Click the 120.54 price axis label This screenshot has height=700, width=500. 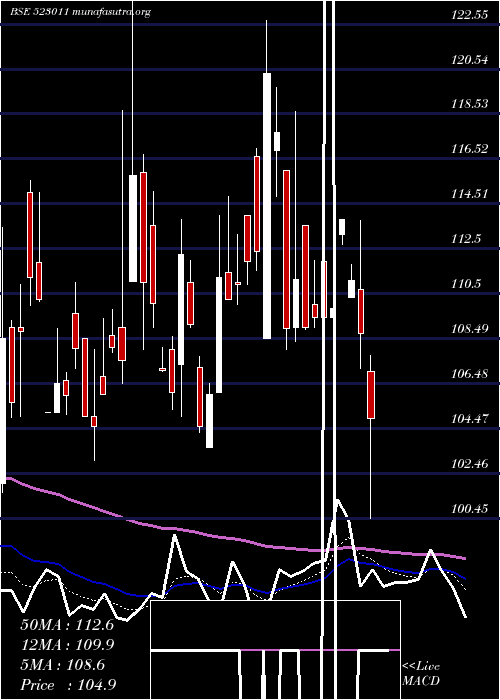click(x=469, y=59)
